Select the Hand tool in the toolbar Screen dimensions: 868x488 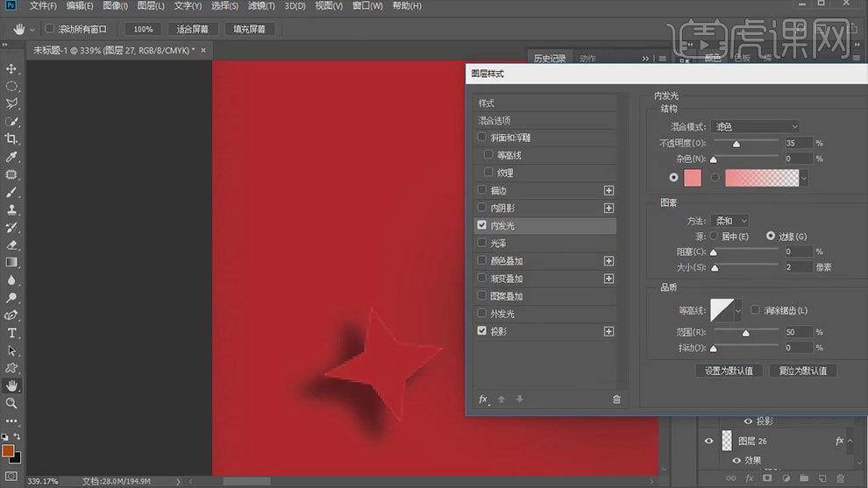coord(11,385)
